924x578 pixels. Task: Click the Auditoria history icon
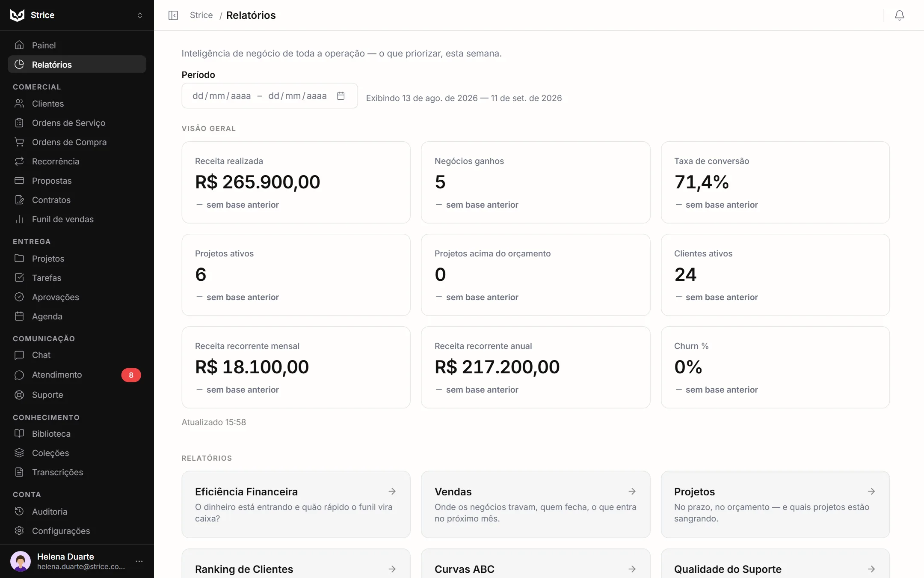click(19, 511)
